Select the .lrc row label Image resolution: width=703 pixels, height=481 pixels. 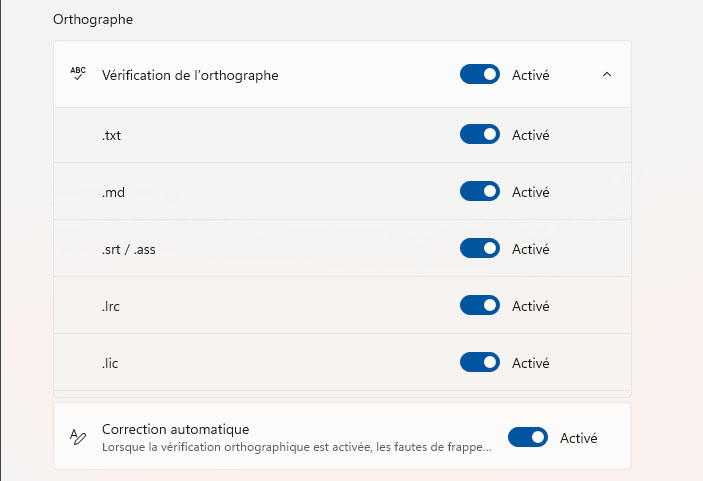[x=111, y=306]
